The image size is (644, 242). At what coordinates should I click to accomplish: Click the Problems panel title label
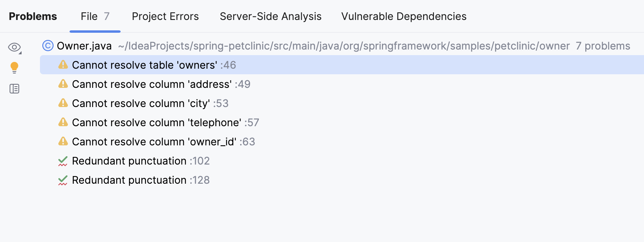click(33, 16)
